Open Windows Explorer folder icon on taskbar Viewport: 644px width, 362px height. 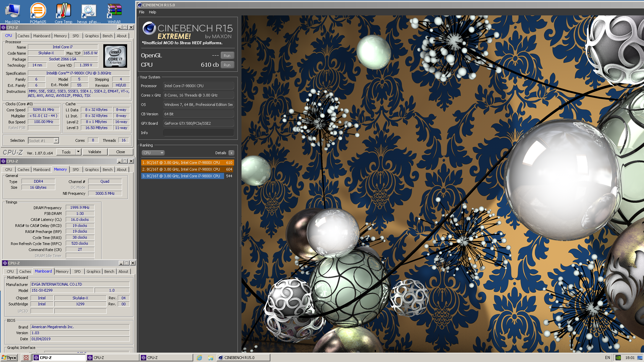[210, 358]
